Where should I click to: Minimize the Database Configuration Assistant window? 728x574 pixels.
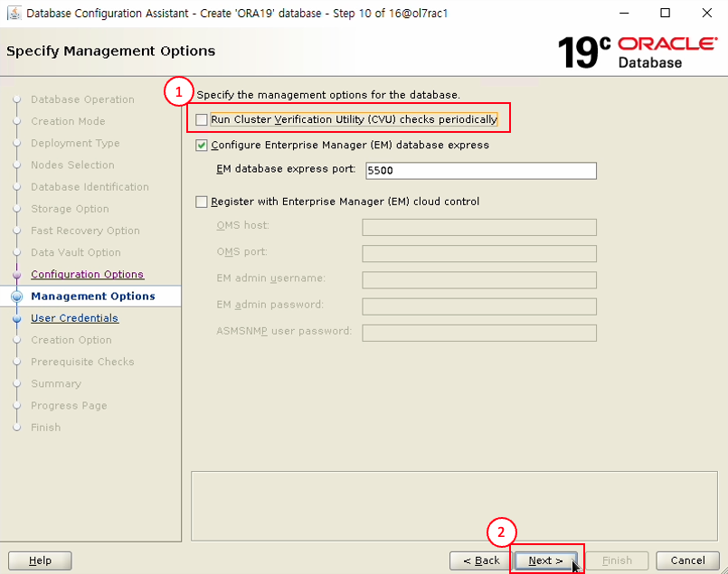(x=623, y=13)
